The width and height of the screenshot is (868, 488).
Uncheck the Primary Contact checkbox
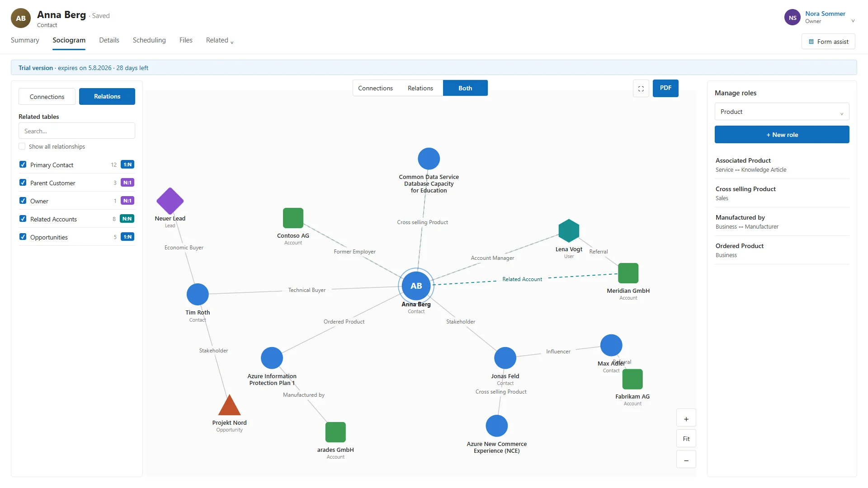click(23, 164)
